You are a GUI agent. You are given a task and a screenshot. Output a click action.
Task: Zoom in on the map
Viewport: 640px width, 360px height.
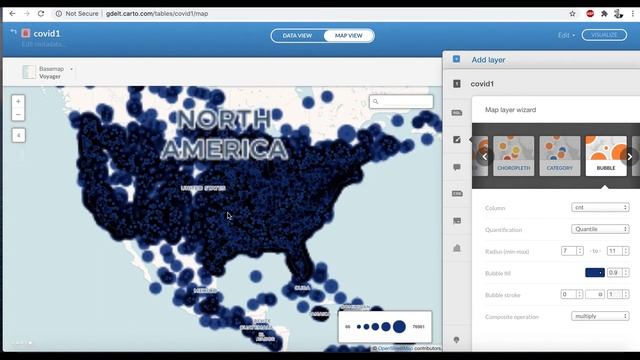[x=18, y=101]
